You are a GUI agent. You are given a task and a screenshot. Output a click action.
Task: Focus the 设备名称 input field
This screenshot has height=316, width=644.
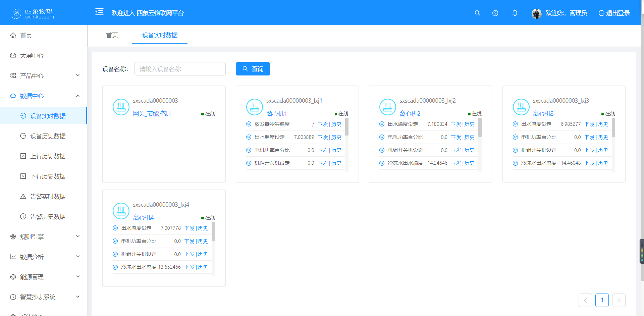click(180, 69)
